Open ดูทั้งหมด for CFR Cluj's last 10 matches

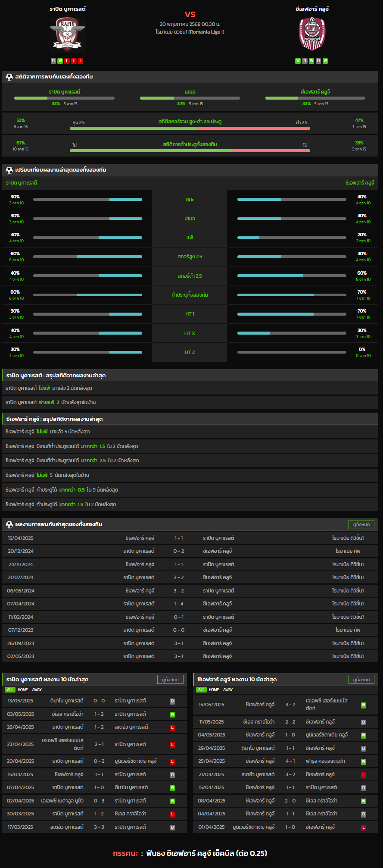(x=361, y=680)
